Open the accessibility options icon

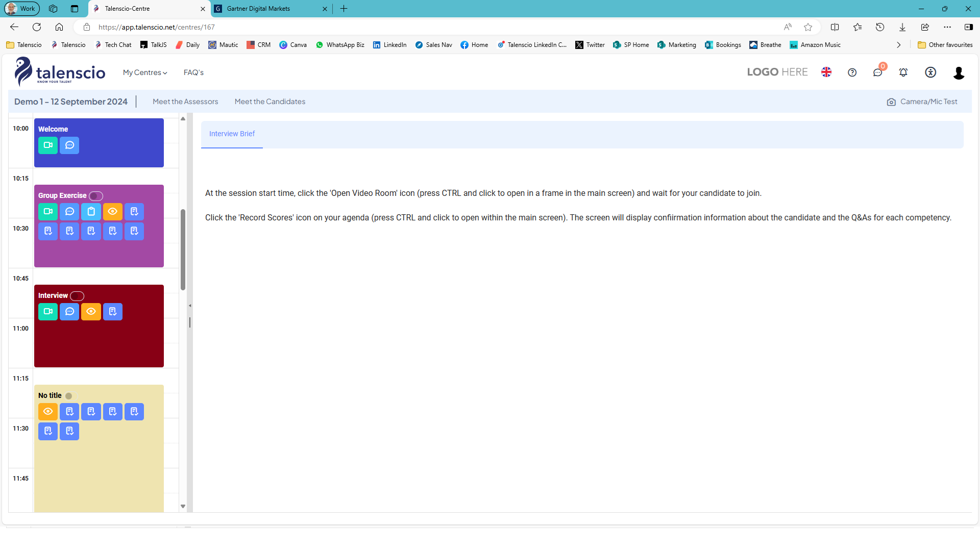(930, 72)
